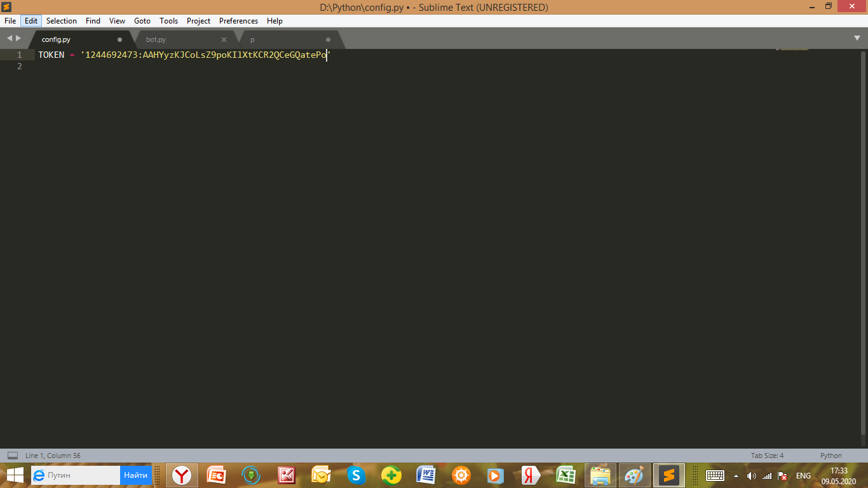Open Outlook mail from taskbar
The width and height of the screenshot is (868, 488).
pos(322,475)
